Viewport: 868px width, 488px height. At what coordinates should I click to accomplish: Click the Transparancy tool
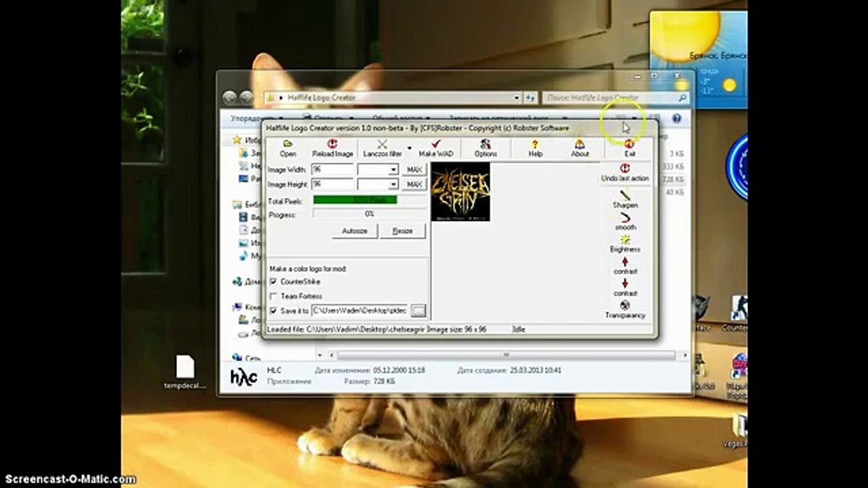625,310
